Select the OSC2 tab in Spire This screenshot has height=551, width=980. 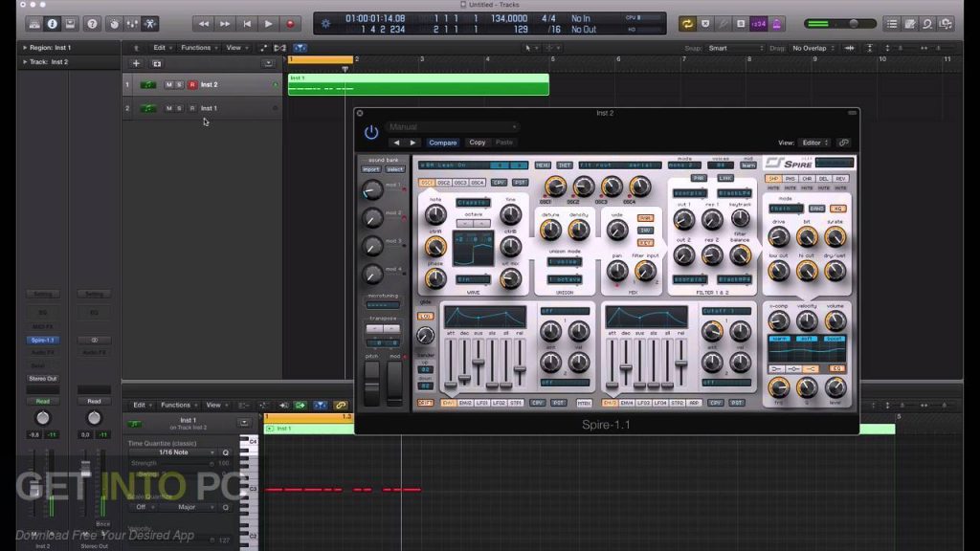coord(444,183)
